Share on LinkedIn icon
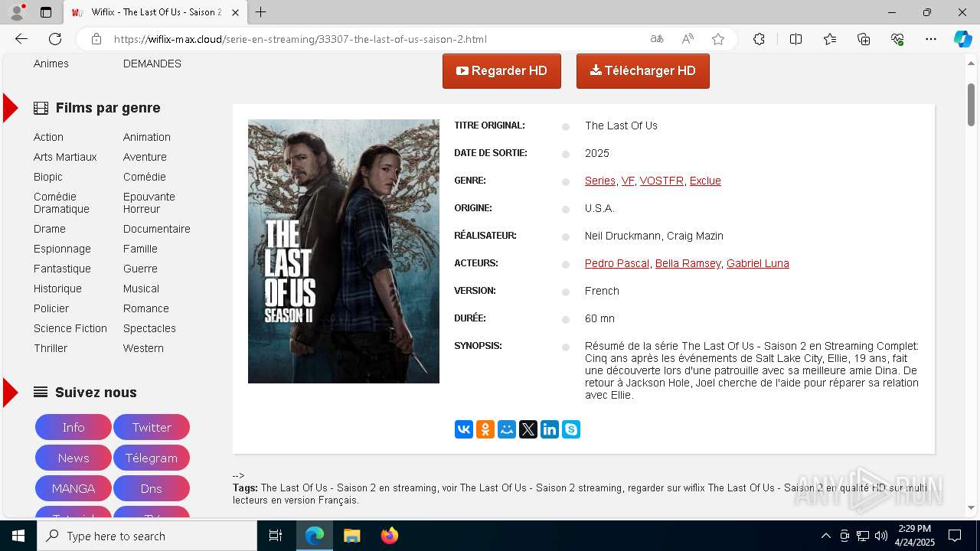The image size is (980, 551). point(550,429)
